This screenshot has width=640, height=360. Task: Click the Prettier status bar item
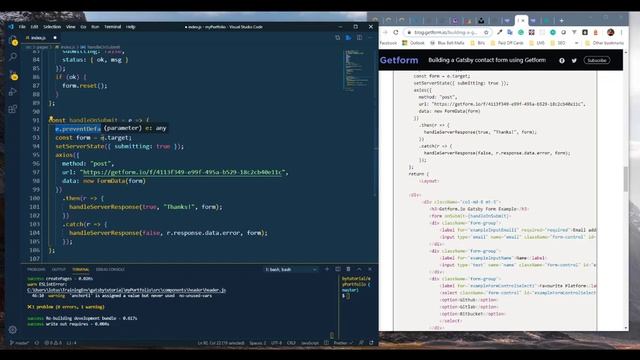coord(343,343)
